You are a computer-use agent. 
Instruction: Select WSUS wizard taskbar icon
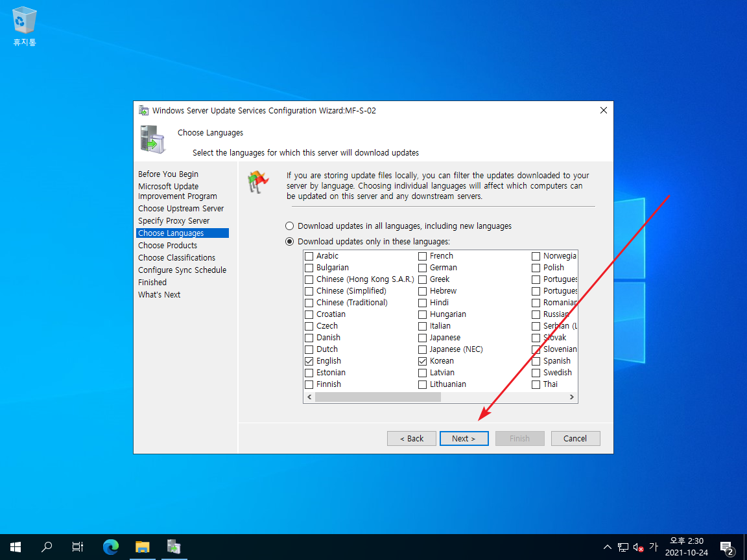click(174, 546)
